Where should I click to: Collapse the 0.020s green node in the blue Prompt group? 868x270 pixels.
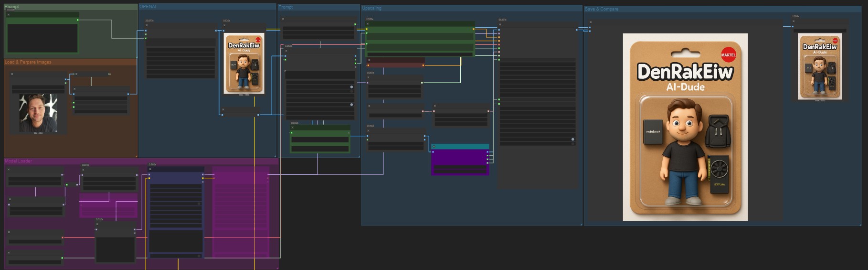pos(292,127)
